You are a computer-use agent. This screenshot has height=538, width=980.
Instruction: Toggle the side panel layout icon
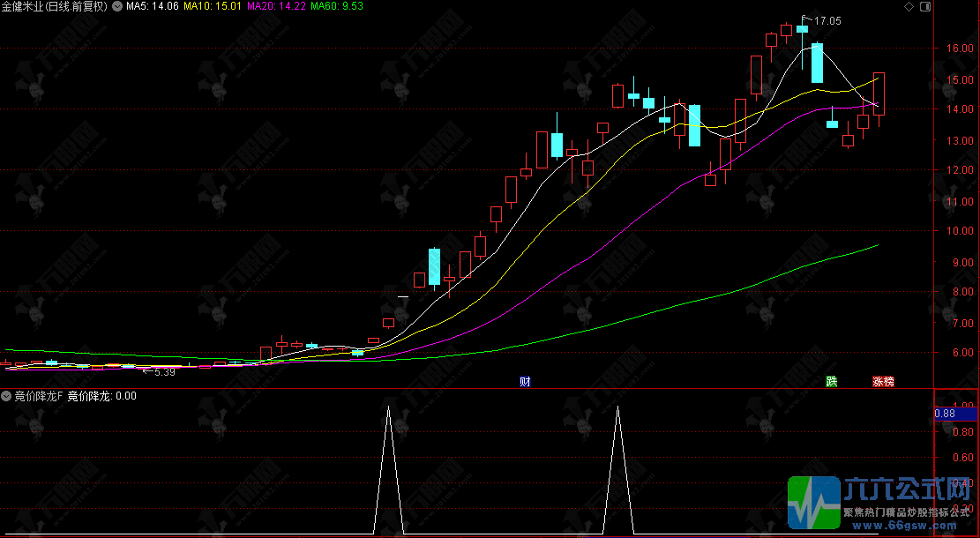pyautogui.click(x=925, y=6)
